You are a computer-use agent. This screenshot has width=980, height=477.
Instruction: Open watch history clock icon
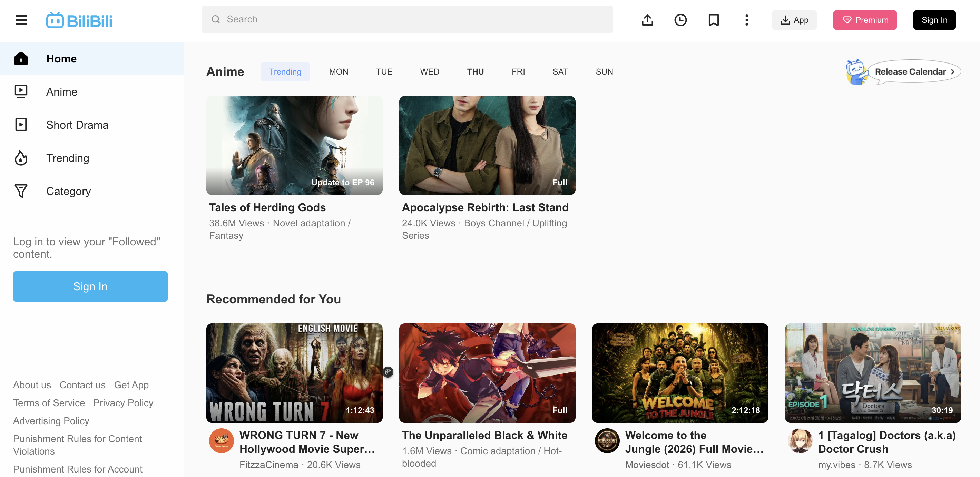point(680,20)
